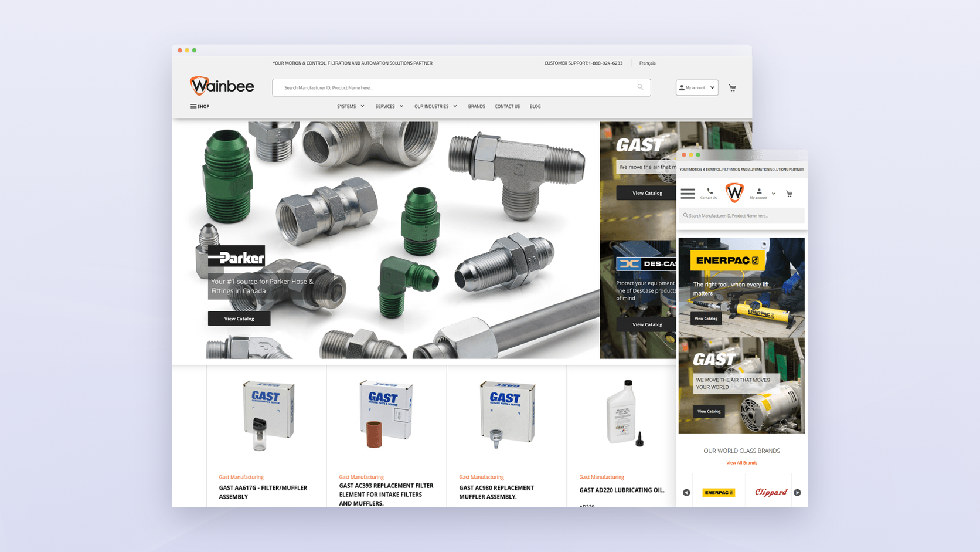Expand the My account dropdown in the desktop header
This screenshot has width=980, height=552.
point(697,87)
